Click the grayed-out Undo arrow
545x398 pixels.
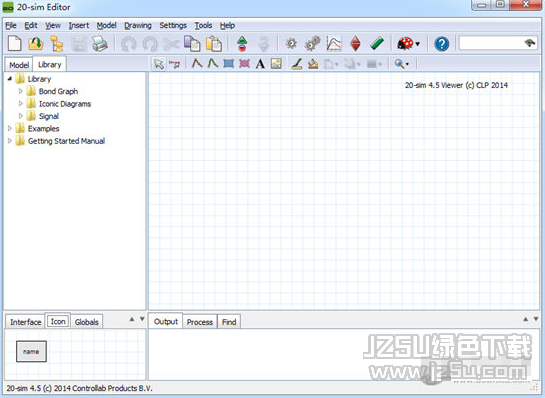pos(128,44)
